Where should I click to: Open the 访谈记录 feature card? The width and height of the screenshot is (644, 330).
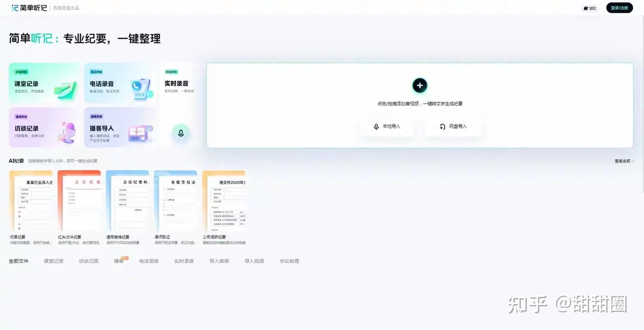click(44, 127)
